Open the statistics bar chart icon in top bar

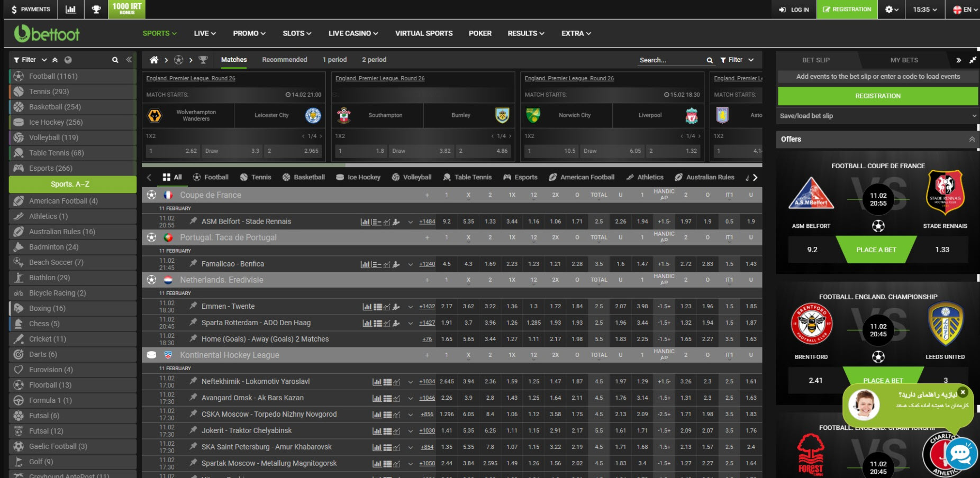(70, 10)
